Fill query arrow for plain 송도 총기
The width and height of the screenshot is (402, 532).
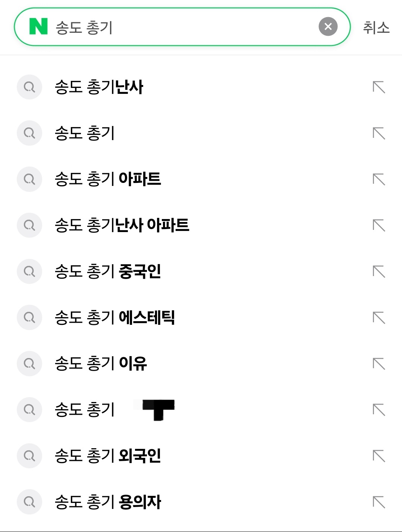pos(379,133)
